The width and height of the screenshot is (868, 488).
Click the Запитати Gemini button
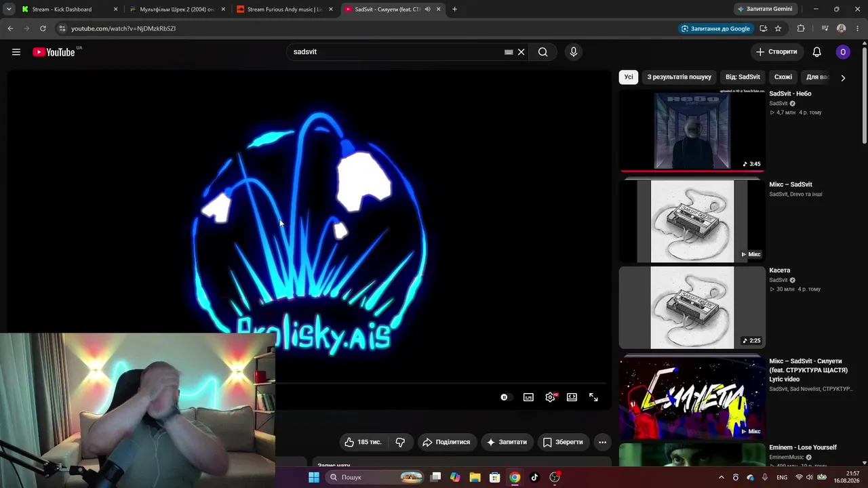(x=766, y=9)
